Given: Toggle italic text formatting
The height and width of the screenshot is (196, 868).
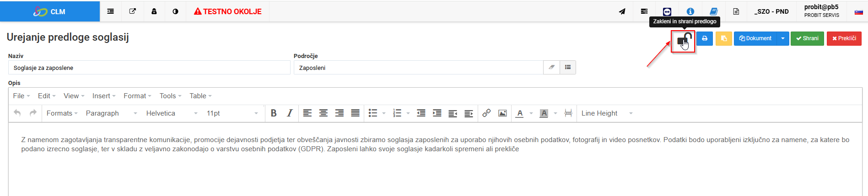Looking at the screenshot, I should [290, 113].
